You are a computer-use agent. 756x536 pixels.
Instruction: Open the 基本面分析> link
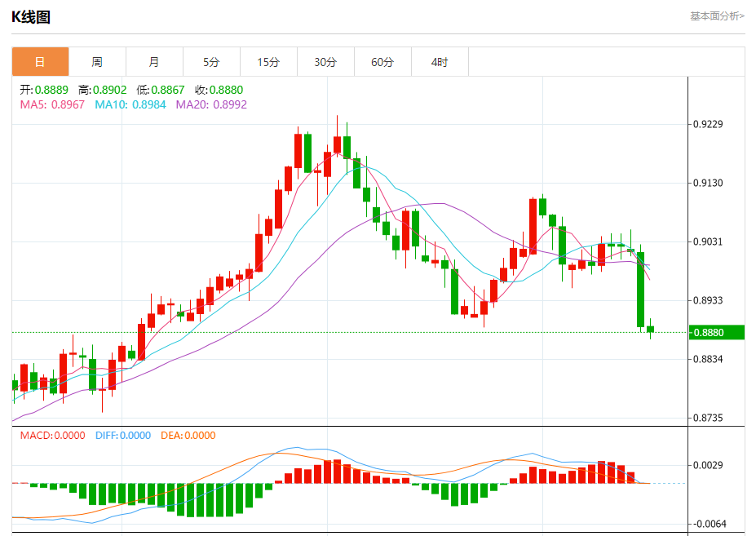coord(717,16)
